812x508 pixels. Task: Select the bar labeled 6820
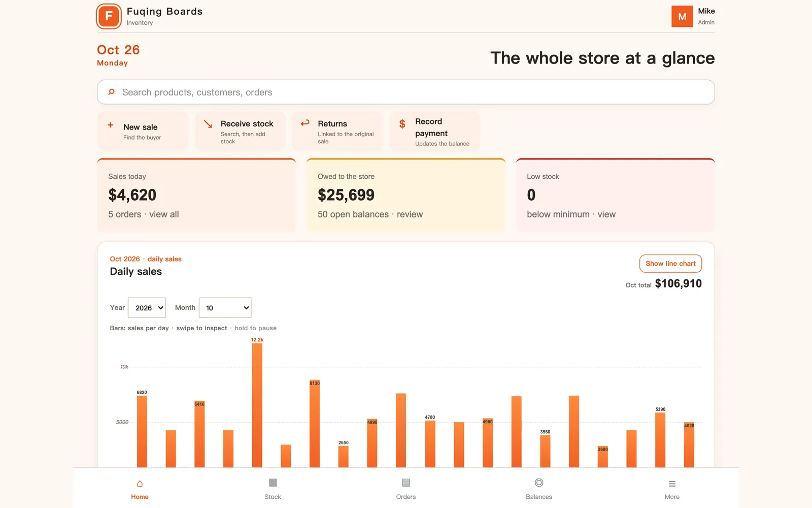142,431
